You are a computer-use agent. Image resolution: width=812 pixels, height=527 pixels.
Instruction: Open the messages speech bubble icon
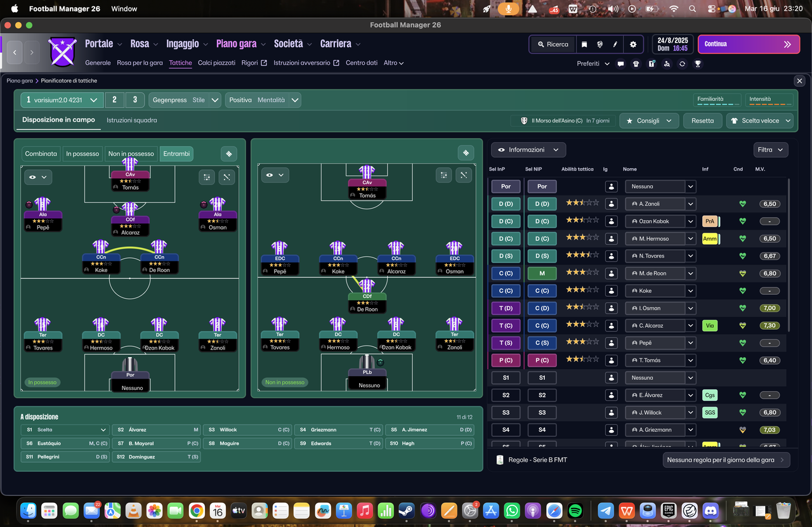[x=620, y=63]
